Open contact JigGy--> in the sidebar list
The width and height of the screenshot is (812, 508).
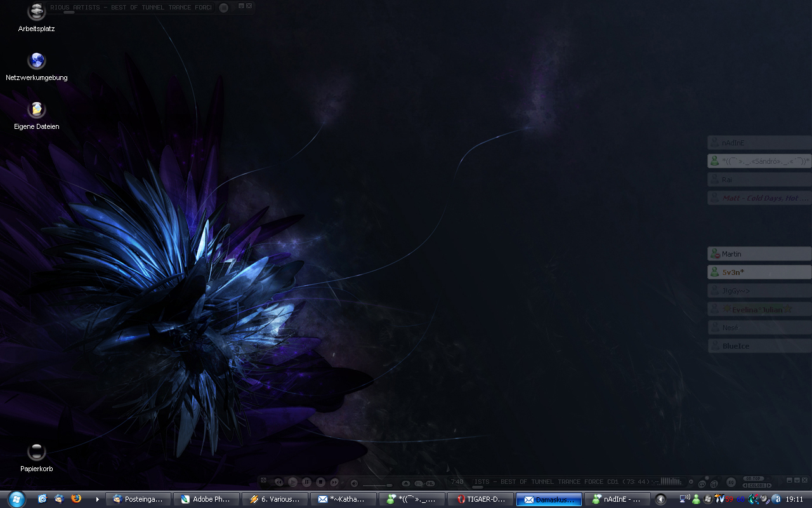759,291
